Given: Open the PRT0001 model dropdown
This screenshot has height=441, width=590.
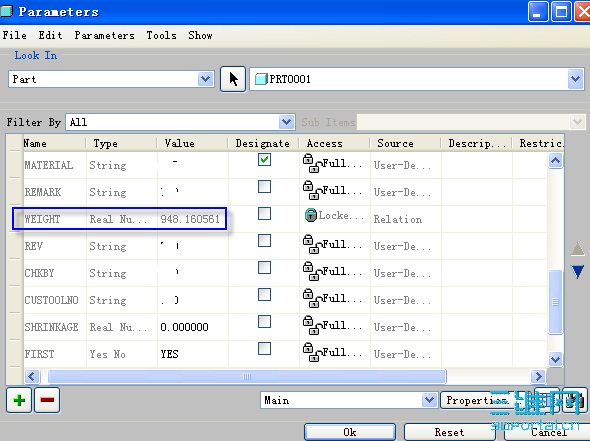Looking at the screenshot, I should 575,79.
